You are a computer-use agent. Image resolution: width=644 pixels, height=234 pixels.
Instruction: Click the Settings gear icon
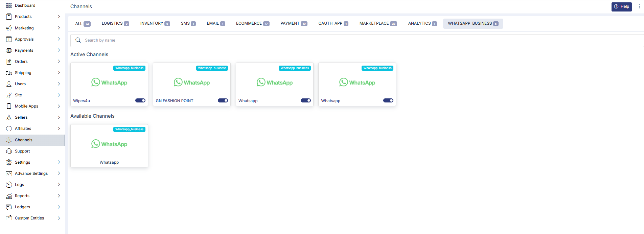(x=9, y=162)
